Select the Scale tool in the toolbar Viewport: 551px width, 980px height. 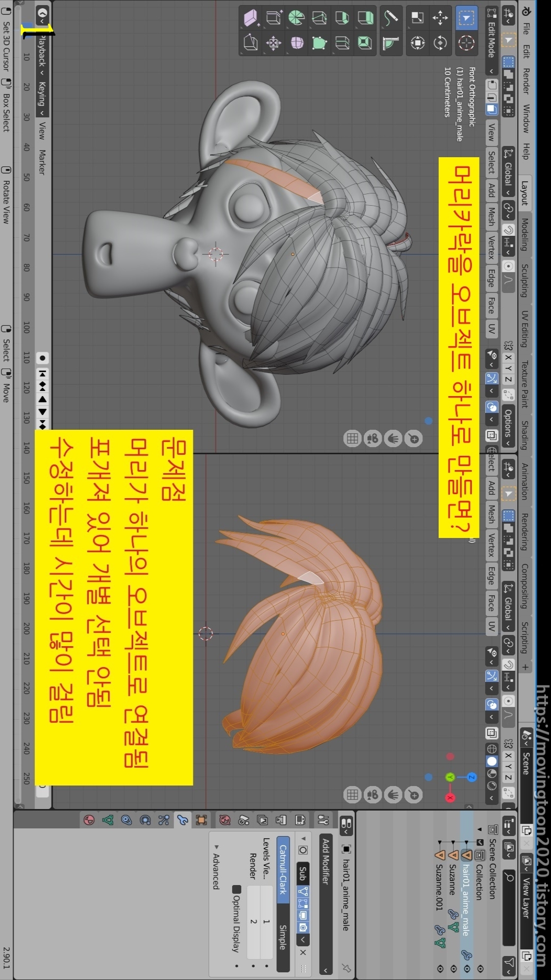point(418,18)
